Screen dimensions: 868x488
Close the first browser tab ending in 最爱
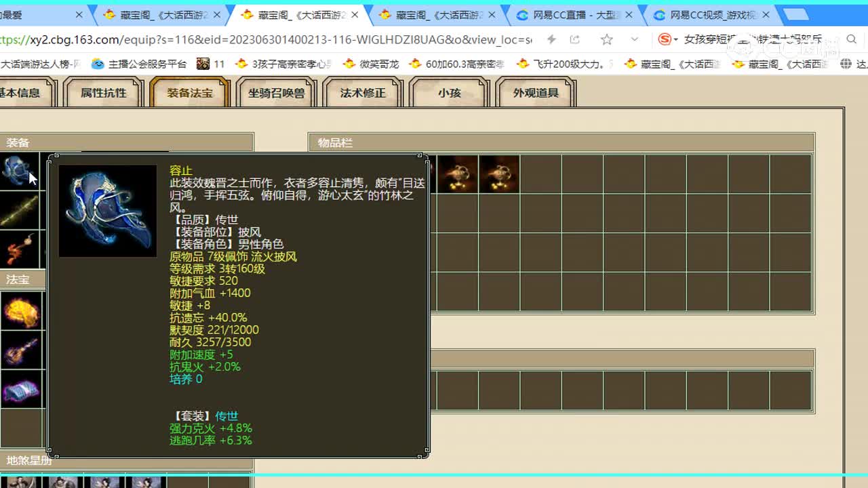click(x=79, y=15)
